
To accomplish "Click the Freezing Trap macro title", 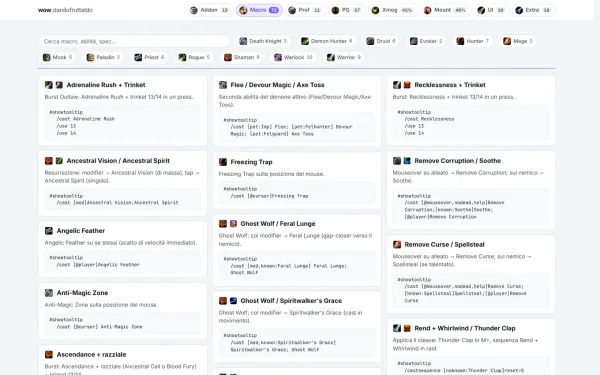I will (251, 162).
